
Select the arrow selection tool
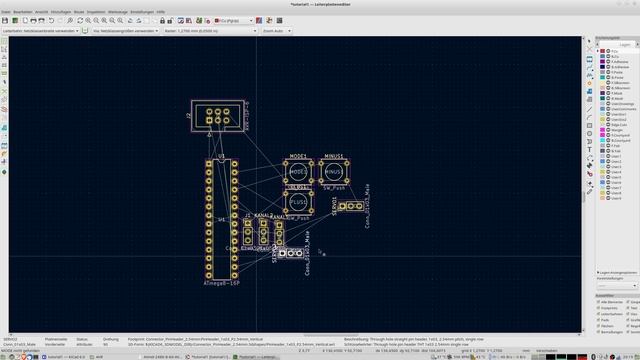(x=589, y=41)
